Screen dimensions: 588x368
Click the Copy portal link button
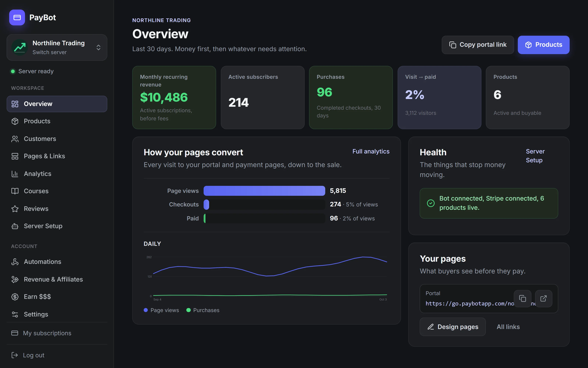(478, 45)
